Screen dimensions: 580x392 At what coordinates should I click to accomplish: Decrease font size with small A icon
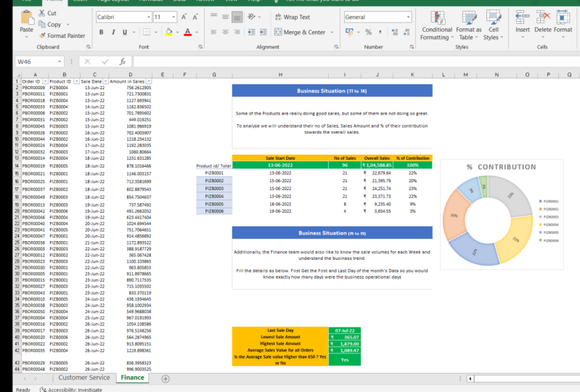click(x=195, y=17)
